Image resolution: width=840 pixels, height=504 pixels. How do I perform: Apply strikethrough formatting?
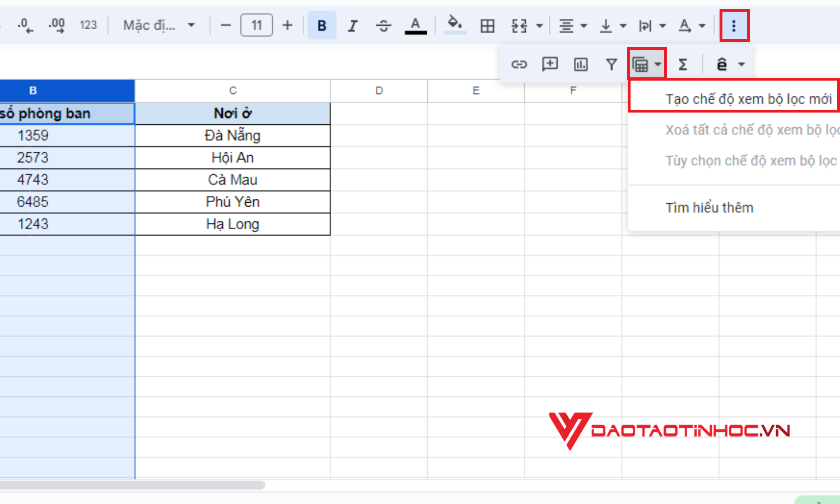point(384,25)
